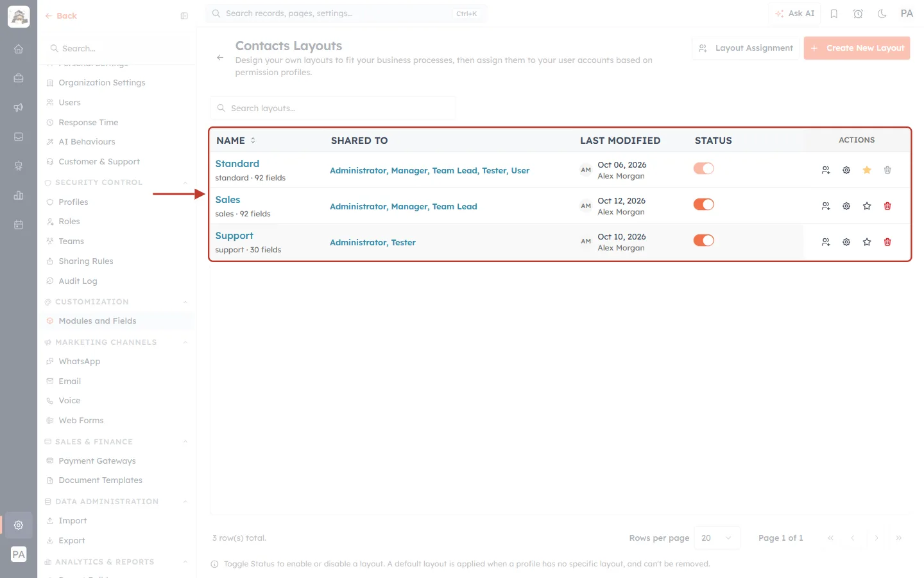The height and width of the screenshot is (578, 924).
Task: Open the reminders clock icon in top bar
Action: coord(858,13)
